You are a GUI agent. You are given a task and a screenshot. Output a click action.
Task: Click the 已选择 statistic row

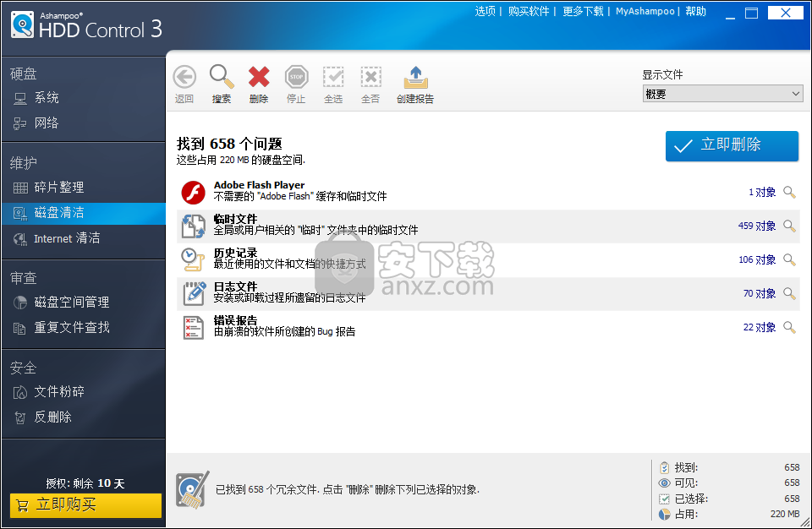729,499
